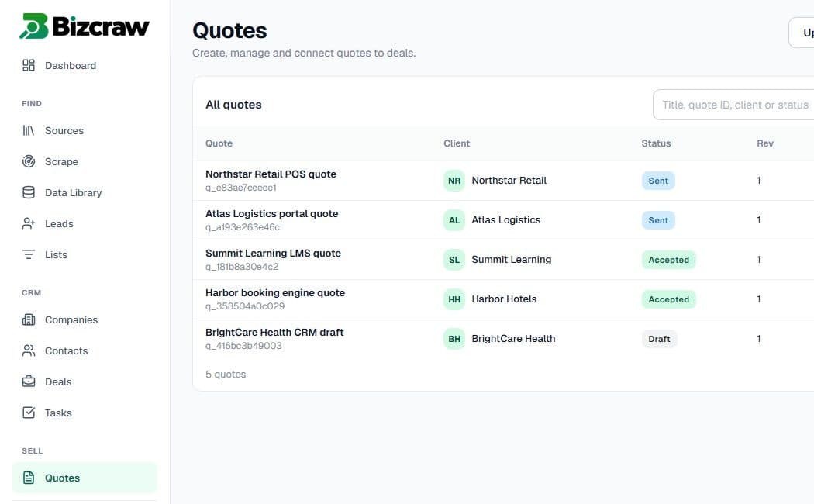Click the Sent badge for Northstar Retail

(x=657, y=181)
